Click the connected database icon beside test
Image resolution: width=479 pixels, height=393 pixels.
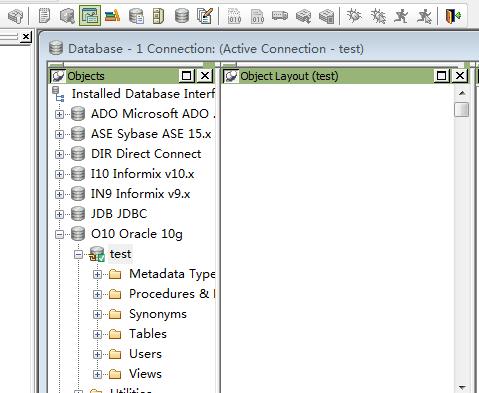[x=97, y=254]
